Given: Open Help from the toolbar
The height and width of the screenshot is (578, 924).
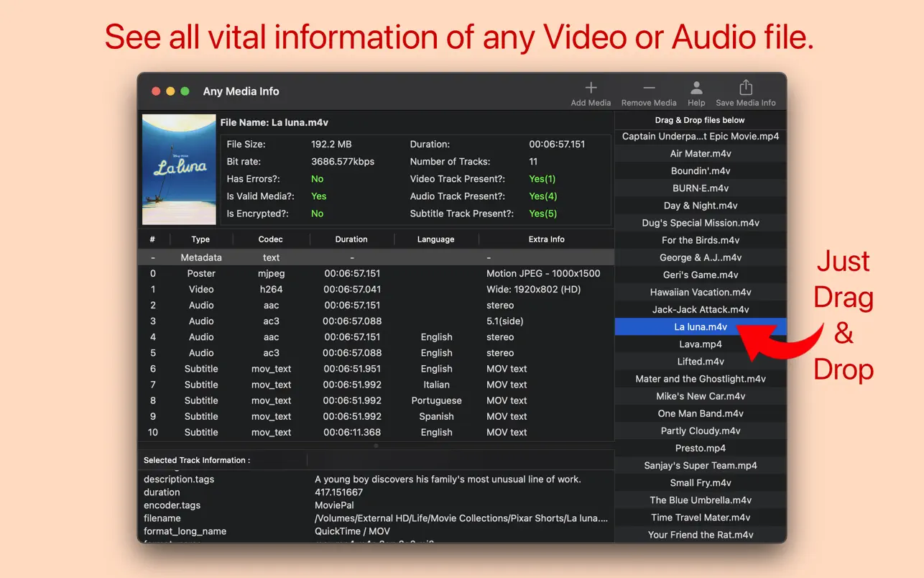Looking at the screenshot, I should click(x=696, y=88).
